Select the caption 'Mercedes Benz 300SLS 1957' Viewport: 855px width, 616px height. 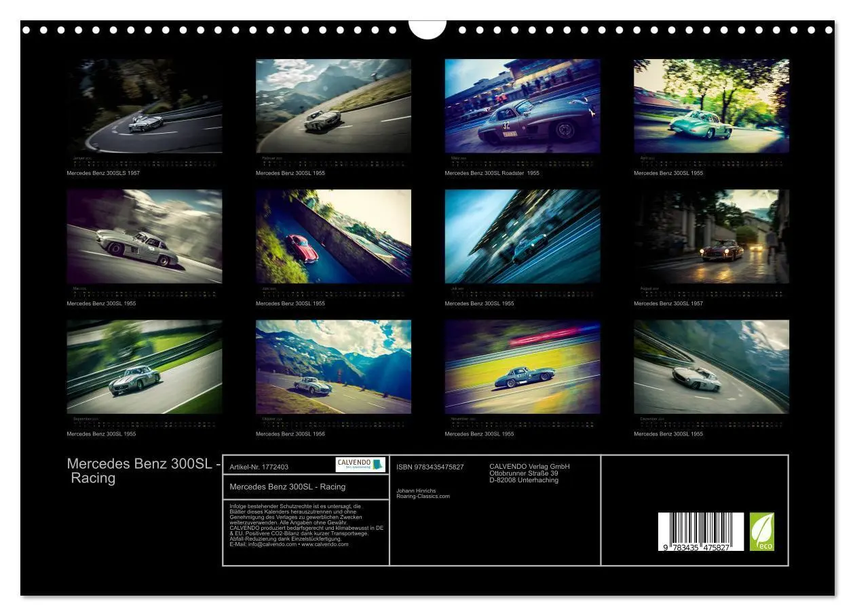(103, 173)
